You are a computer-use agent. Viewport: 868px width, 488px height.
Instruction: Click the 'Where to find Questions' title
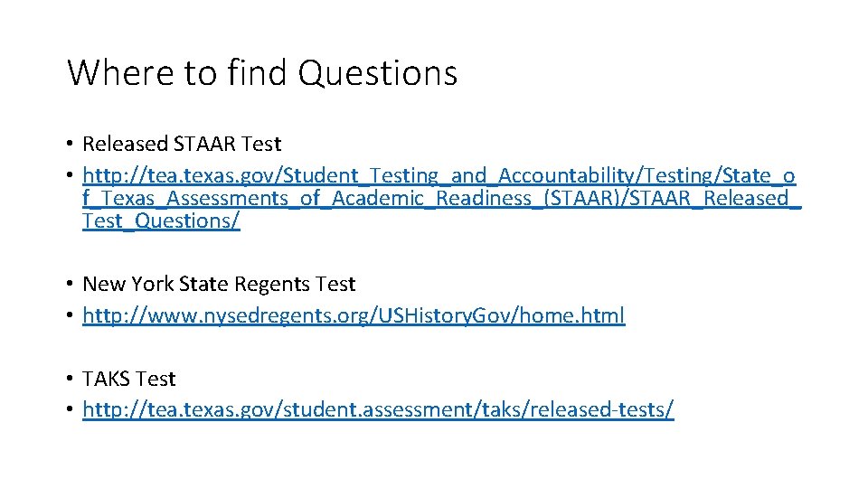tap(262, 72)
